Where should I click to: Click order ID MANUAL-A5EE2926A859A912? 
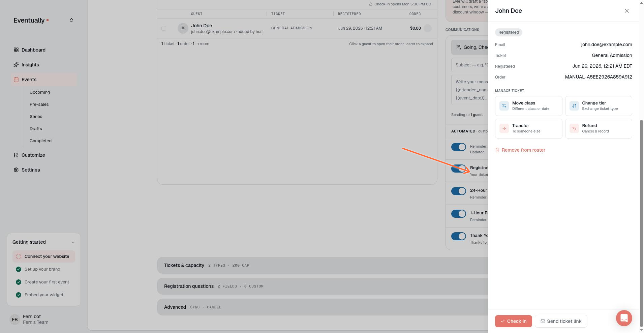(599, 77)
